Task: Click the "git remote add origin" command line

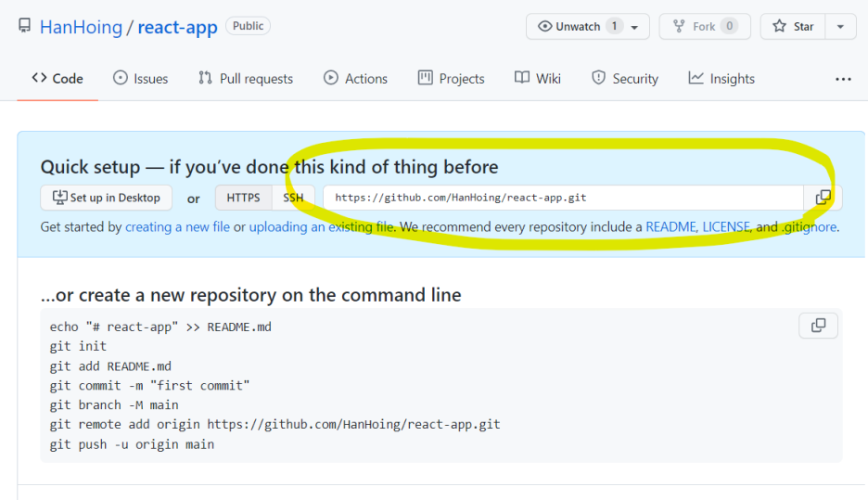Action: point(275,425)
